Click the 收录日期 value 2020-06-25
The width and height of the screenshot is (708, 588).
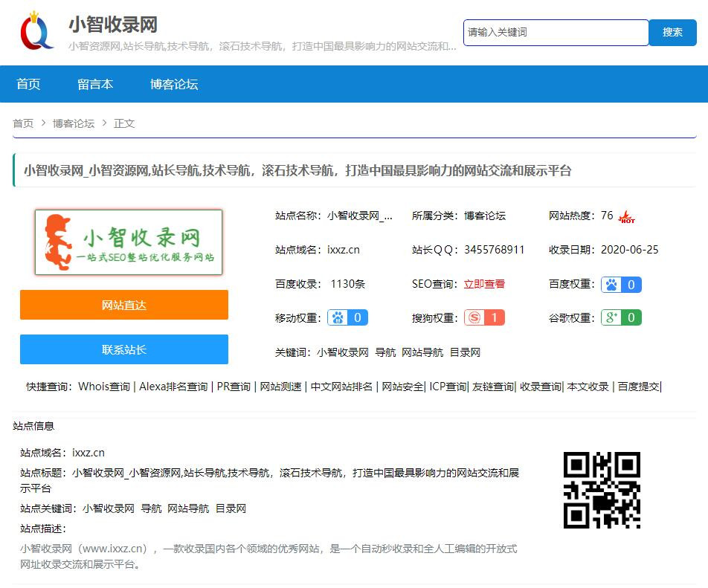coord(629,250)
